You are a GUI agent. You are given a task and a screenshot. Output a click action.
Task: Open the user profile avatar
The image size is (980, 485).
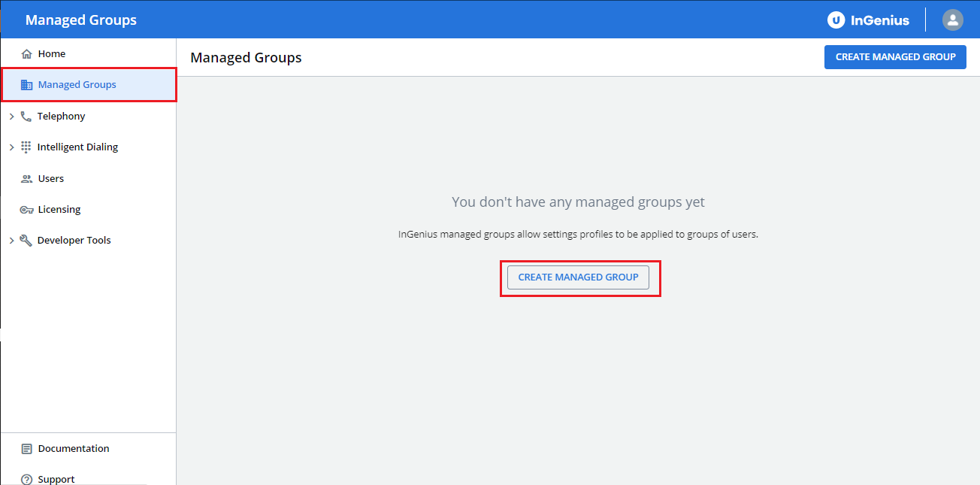click(x=952, y=20)
